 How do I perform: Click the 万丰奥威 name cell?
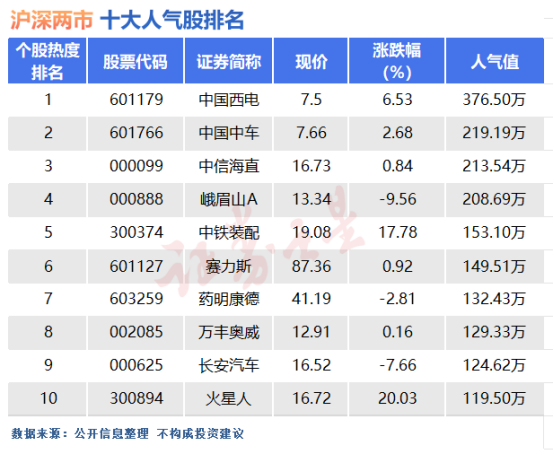[x=229, y=332]
